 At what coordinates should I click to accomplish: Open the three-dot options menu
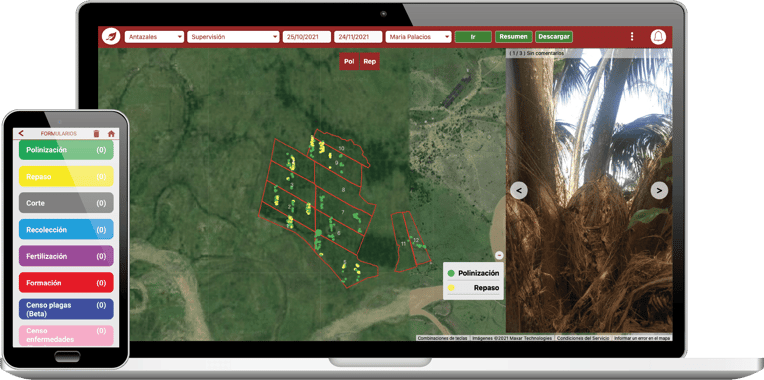[x=632, y=37]
